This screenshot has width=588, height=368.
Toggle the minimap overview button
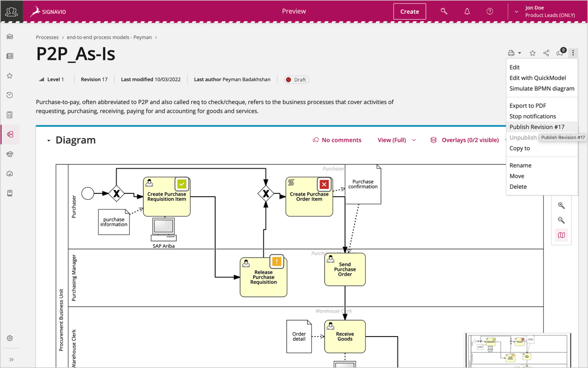coord(562,235)
